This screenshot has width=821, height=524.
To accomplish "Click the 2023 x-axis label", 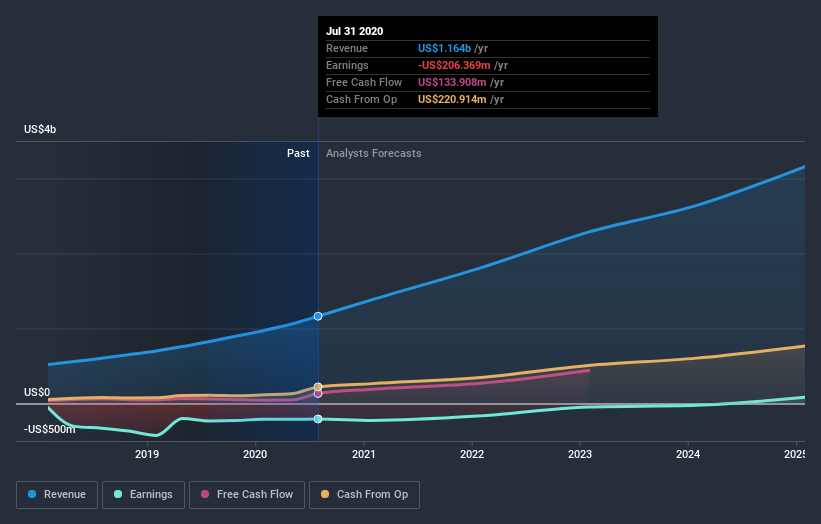I will [580, 454].
